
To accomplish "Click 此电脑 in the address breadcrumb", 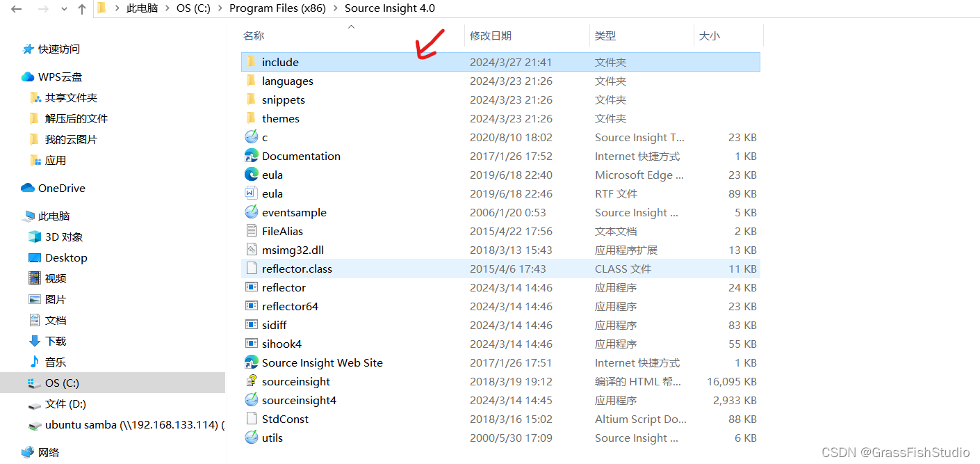I will point(142,8).
